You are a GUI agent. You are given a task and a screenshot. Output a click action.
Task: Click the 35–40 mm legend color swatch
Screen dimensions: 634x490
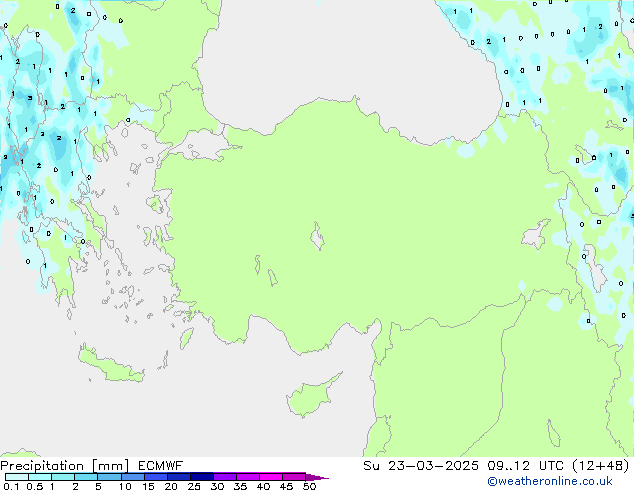248,477
